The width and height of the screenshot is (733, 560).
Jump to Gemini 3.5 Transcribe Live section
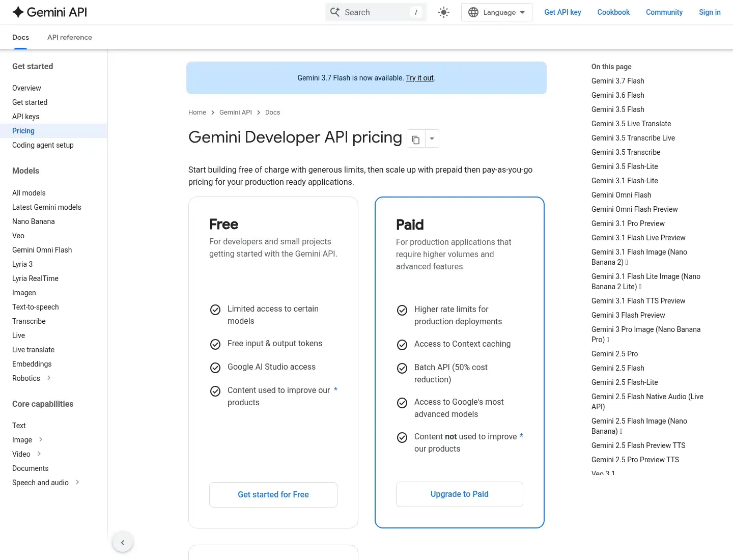tap(633, 138)
